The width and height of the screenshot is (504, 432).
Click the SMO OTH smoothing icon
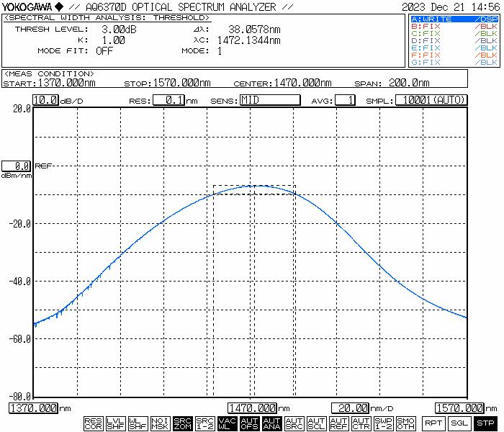(x=406, y=423)
